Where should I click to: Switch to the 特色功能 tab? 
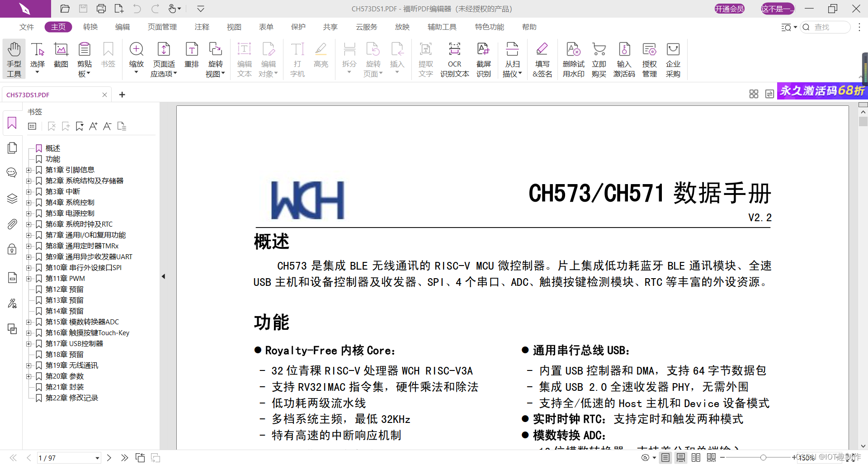tap(490, 27)
